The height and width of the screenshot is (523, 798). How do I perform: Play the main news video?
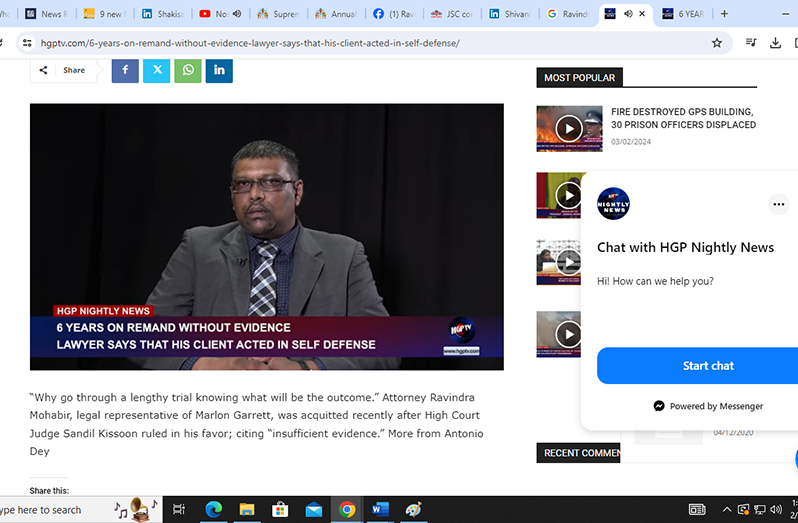coord(267,237)
